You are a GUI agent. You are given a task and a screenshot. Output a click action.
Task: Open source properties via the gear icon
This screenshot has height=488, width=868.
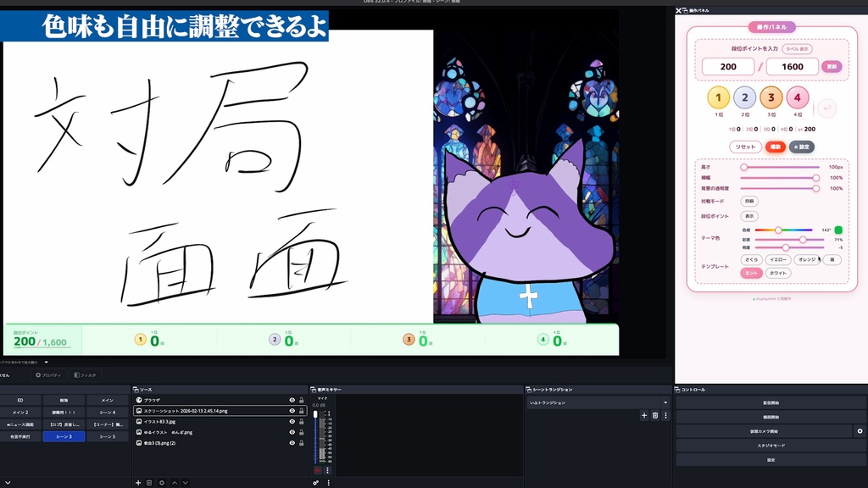point(161,483)
